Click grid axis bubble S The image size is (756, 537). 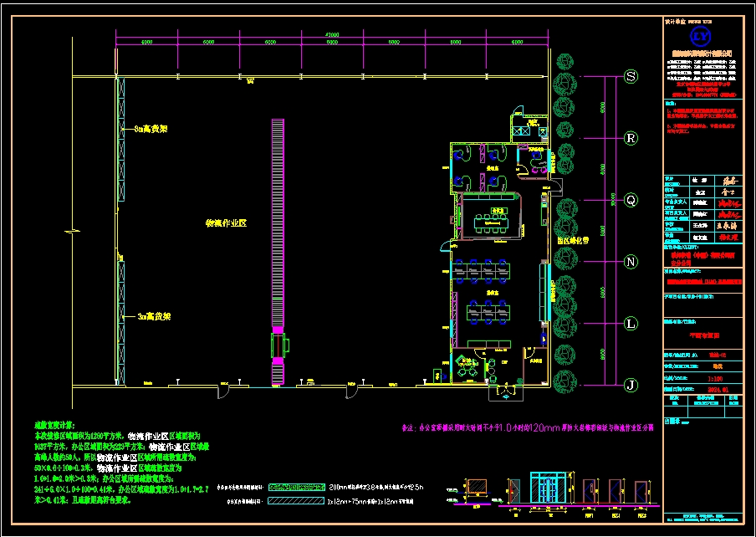(x=631, y=76)
